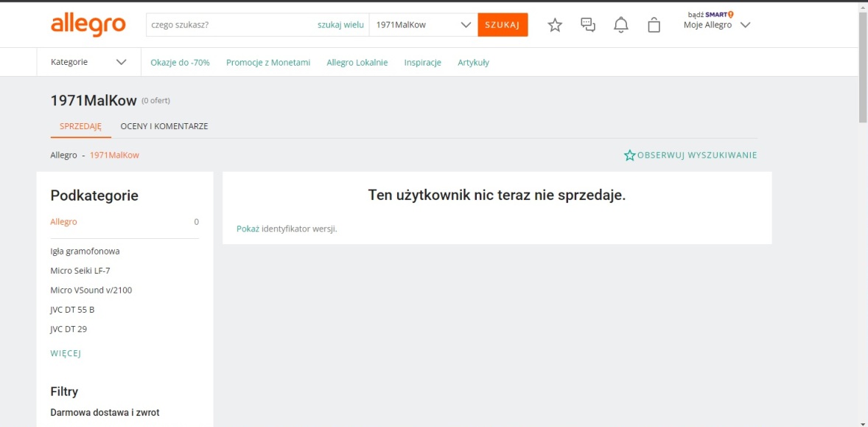The image size is (868, 427).
Task: Click the orange SZUKAJ button
Action: tap(503, 25)
